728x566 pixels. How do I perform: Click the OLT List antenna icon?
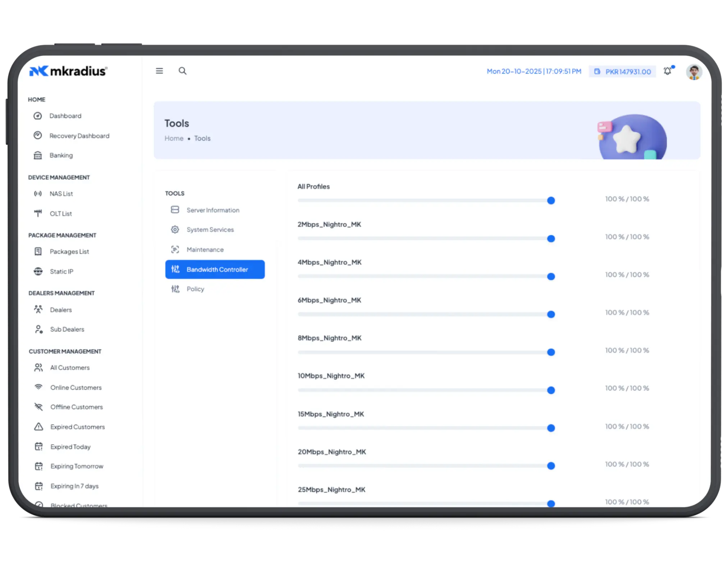pyautogui.click(x=38, y=213)
